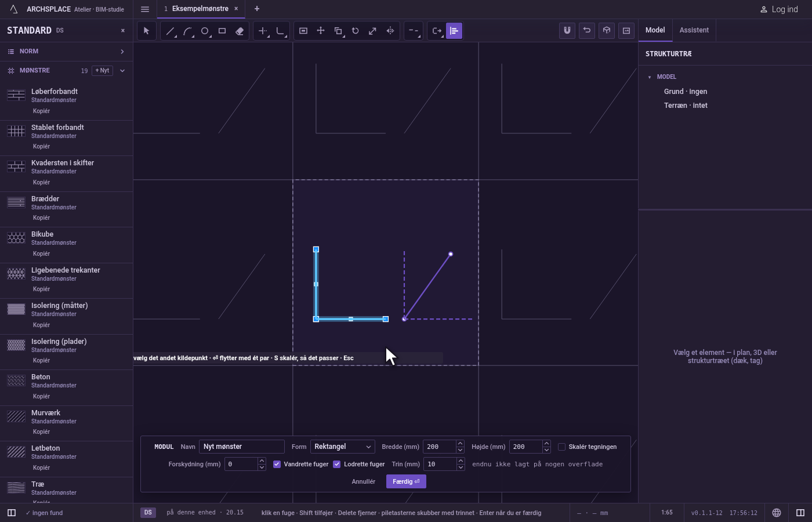The width and height of the screenshot is (812, 522).
Task: Select the Murværk pattern row
Action: [67, 423]
